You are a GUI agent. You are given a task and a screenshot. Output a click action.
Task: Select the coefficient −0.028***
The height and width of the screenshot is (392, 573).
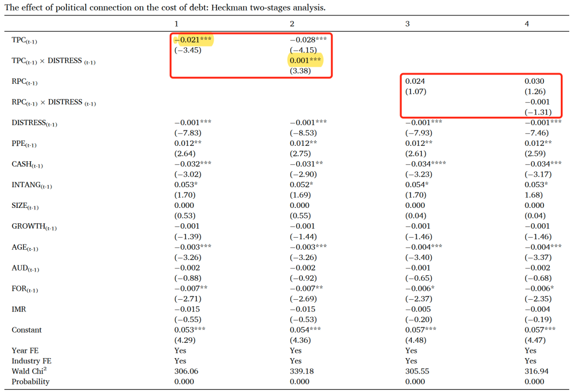coord(308,40)
